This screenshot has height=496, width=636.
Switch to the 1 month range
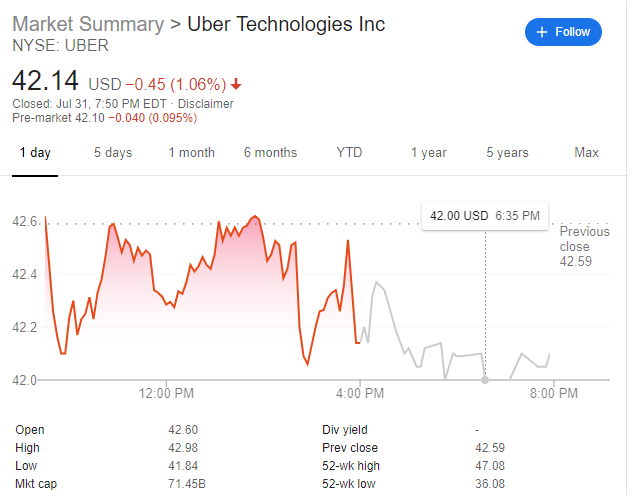(x=191, y=153)
